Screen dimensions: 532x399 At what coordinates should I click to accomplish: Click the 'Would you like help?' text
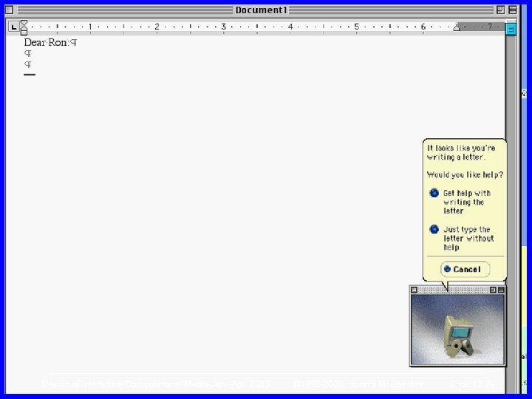pyautogui.click(x=465, y=174)
